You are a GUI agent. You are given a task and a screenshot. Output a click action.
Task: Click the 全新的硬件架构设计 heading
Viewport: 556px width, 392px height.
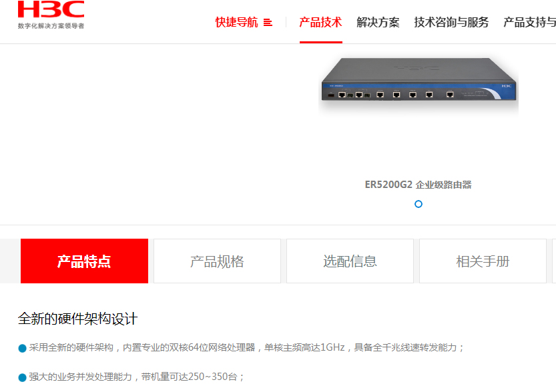(77, 319)
